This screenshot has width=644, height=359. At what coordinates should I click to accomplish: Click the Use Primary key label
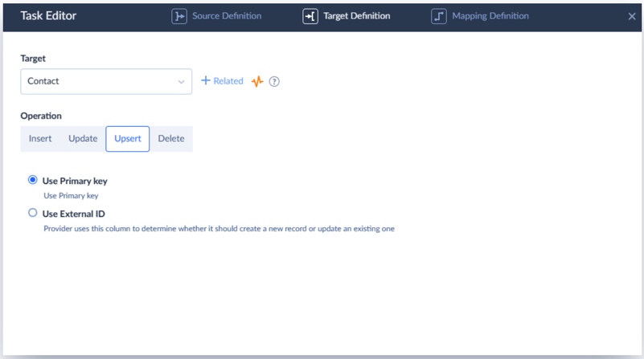pyautogui.click(x=75, y=181)
